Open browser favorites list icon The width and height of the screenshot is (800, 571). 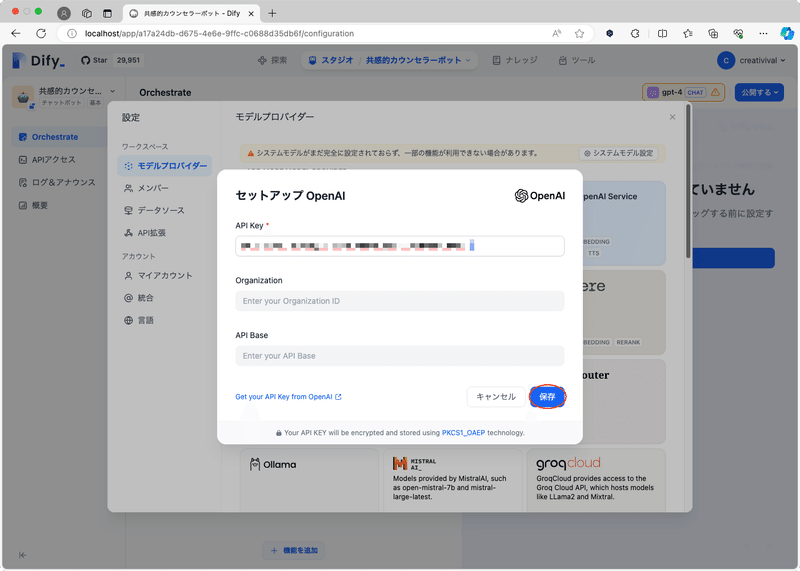point(688,34)
